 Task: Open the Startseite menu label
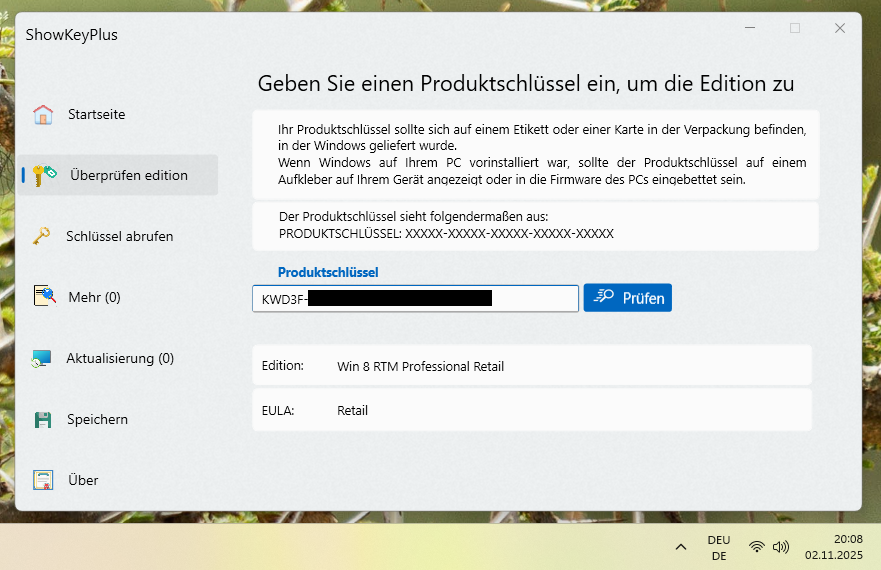point(97,115)
